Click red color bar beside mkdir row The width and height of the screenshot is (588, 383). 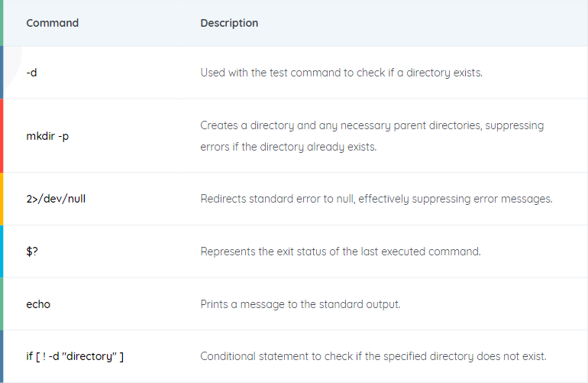click(x=2, y=135)
